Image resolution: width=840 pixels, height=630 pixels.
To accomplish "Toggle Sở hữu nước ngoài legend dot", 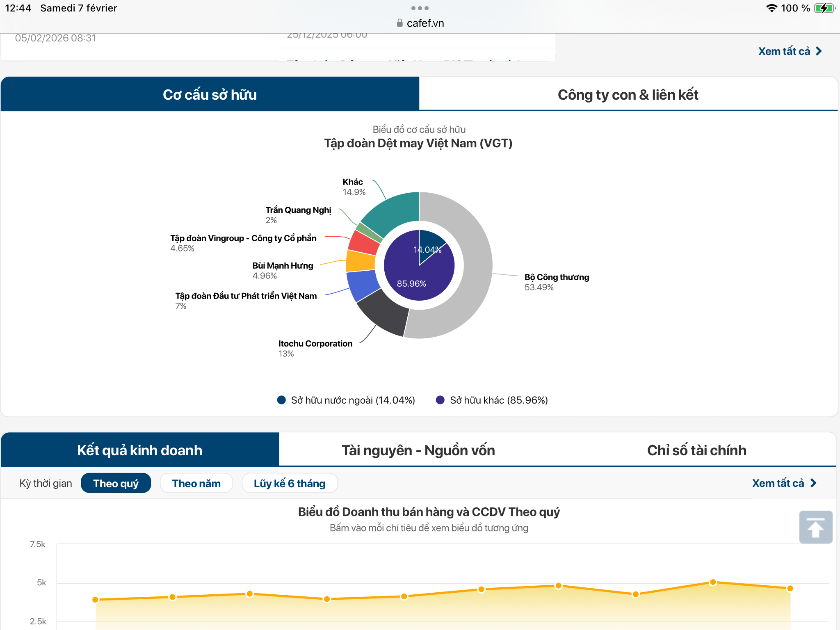I will tap(281, 400).
